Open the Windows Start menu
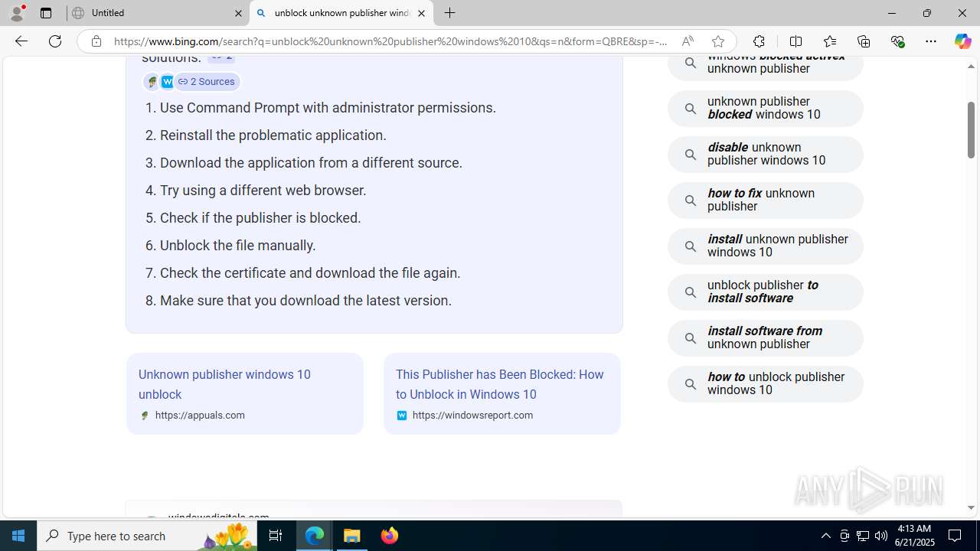The width and height of the screenshot is (980, 551). pos(18,536)
